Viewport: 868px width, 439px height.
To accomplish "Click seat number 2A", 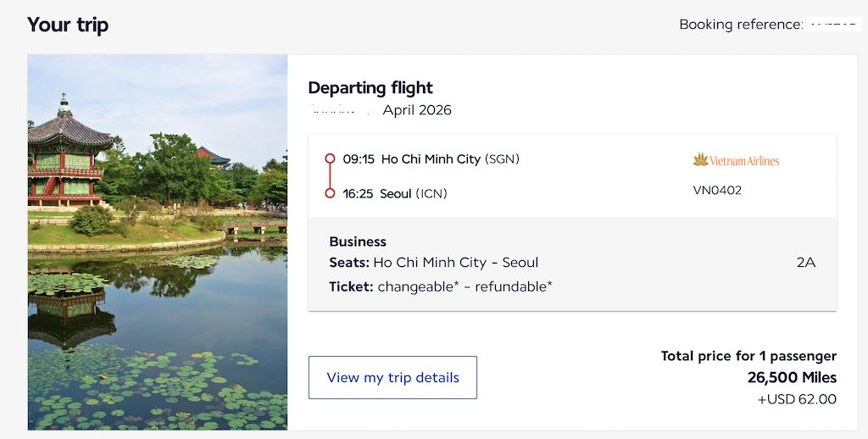I will click(805, 262).
